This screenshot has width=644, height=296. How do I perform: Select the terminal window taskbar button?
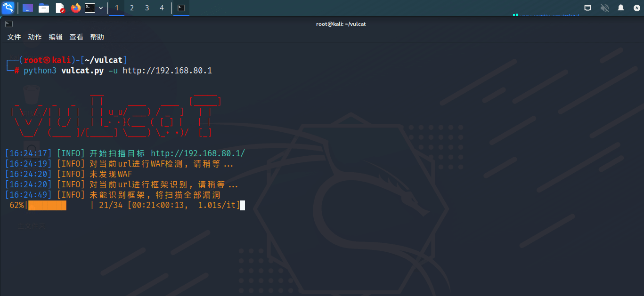[181, 8]
